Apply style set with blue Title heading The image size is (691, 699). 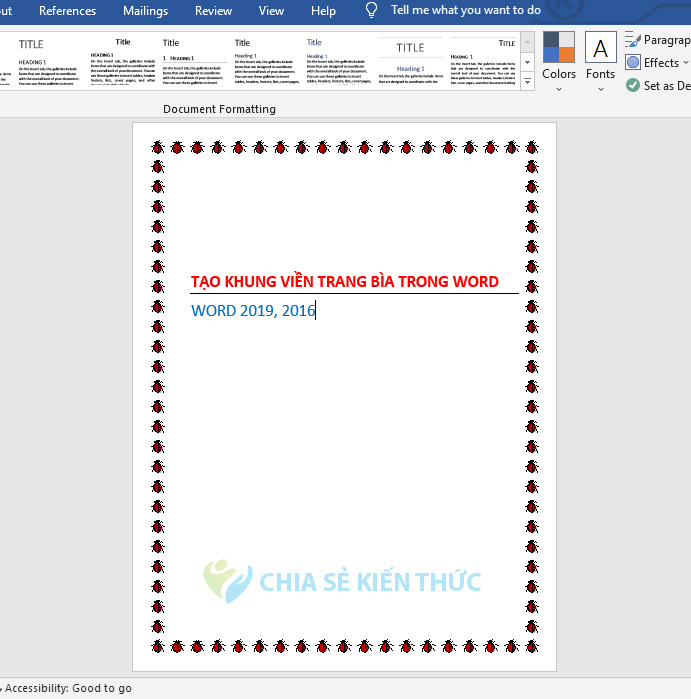(x=339, y=62)
